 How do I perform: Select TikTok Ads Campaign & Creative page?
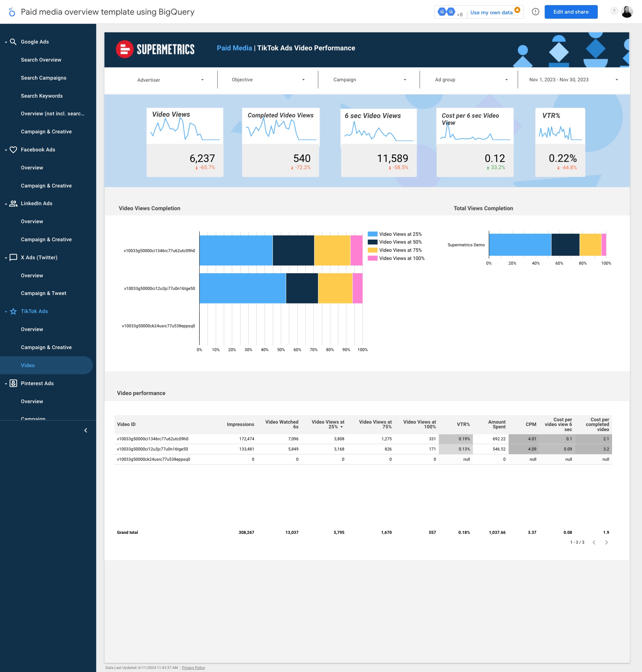point(46,347)
